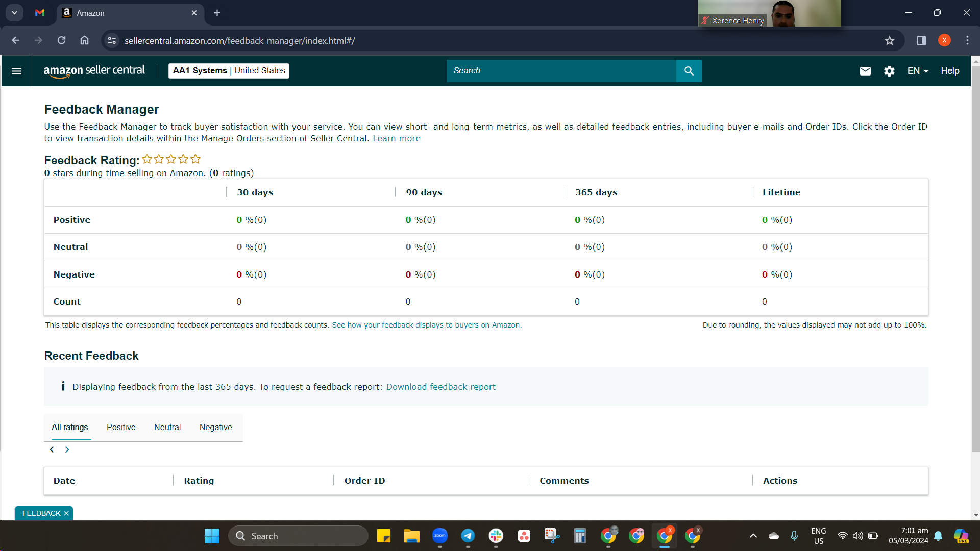Image resolution: width=980 pixels, height=551 pixels.
Task: Click the 'Feedback Manager' page title
Action: [x=102, y=109]
